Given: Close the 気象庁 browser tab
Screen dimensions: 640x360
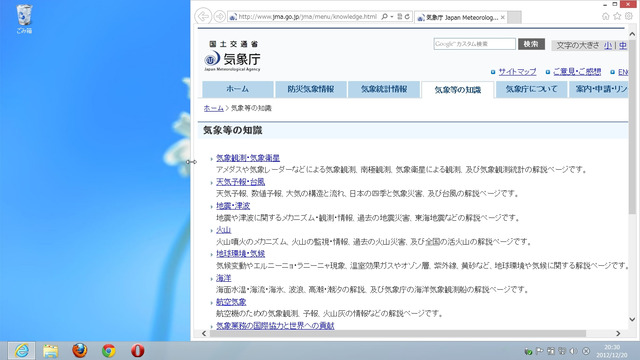Looking at the screenshot, I should click(x=503, y=17).
